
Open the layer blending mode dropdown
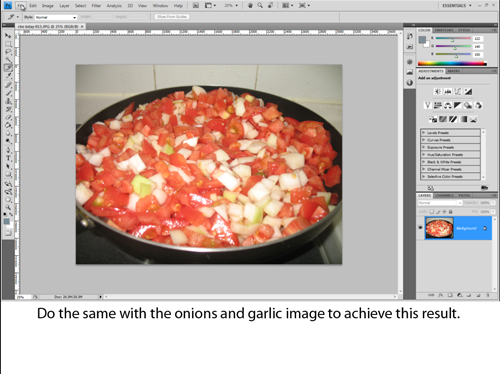[440, 203]
